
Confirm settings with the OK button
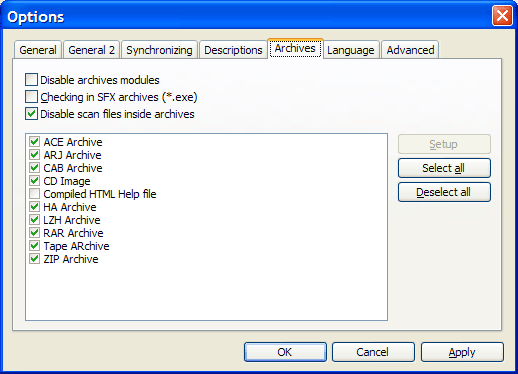click(x=285, y=352)
